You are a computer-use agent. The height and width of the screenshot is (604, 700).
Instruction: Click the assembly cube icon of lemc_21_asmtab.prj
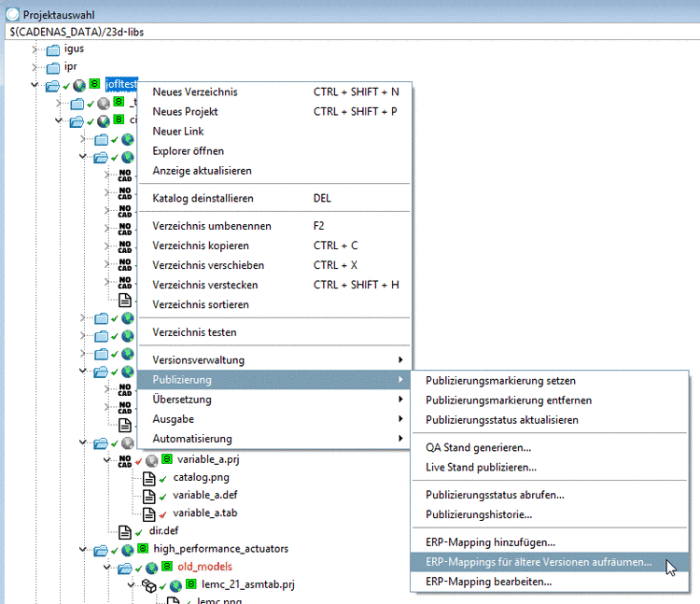[x=149, y=585]
